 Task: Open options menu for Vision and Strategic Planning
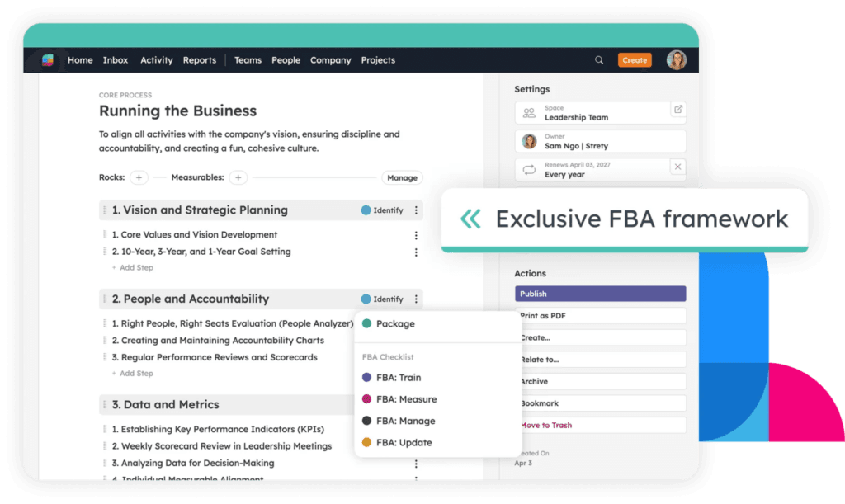414,210
